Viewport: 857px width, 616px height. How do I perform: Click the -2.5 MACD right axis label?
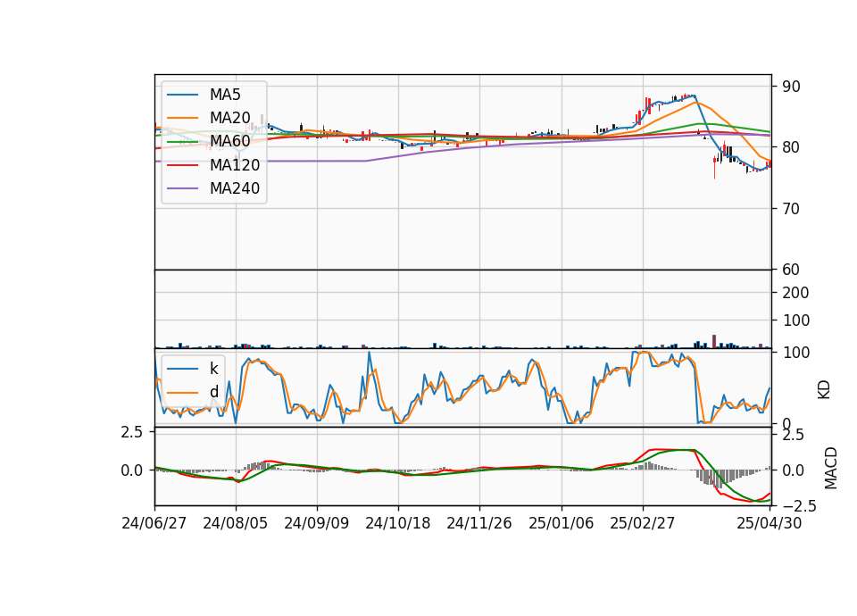pyautogui.click(x=799, y=506)
